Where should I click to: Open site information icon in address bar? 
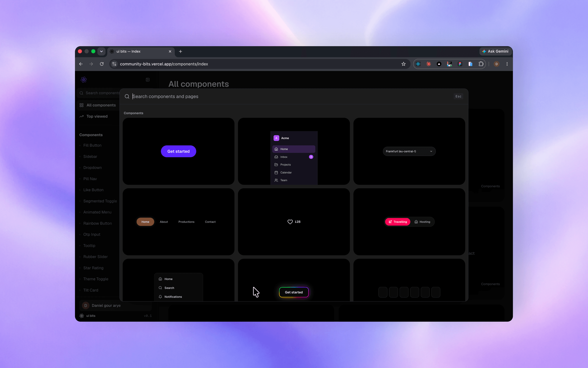(114, 64)
